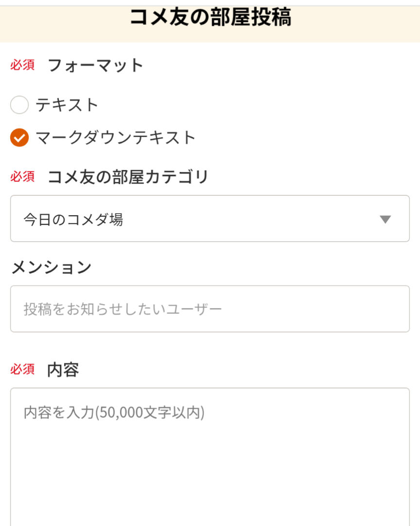Click the コメ友の部屋投稿 page heading
This screenshot has width=420, height=526.
(x=210, y=18)
